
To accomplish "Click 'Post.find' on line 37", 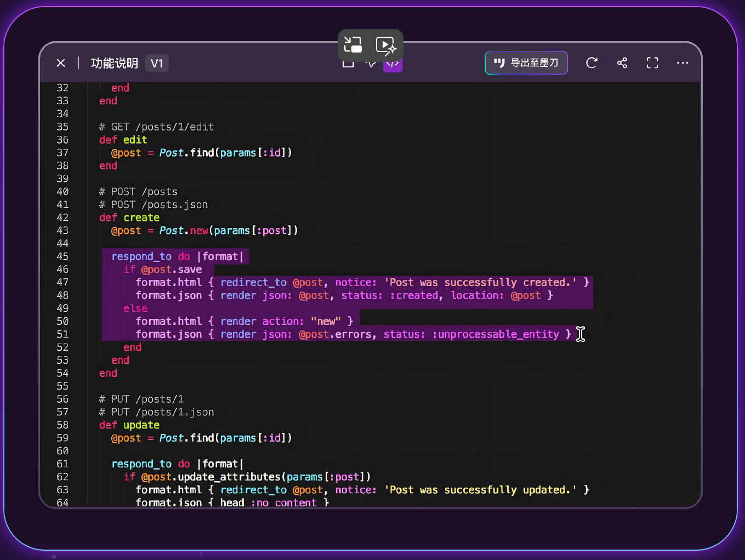I will (x=186, y=153).
